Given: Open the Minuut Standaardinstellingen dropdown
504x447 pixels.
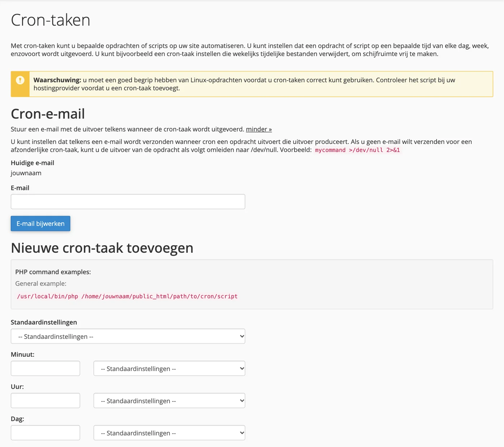Looking at the screenshot, I should point(169,368).
